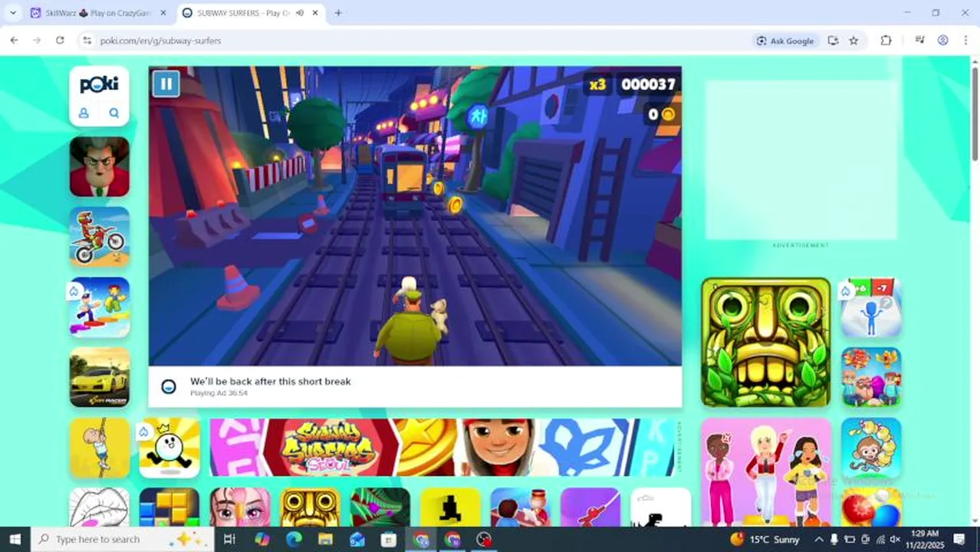The height and width of the screenshot is (552, 980).
Task: Open the Chrome extensions puzzle icon
Action: pyautogui.click(x=886, y=41)
